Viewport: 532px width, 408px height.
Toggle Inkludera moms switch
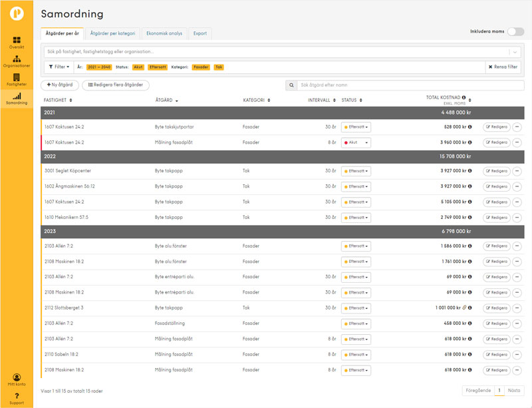515,31
